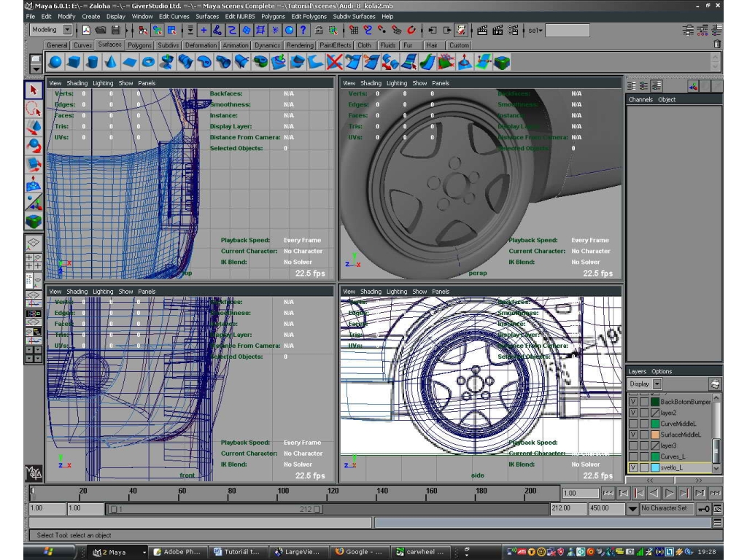Click the red X shelf icon
The image size is (747, 560).
point(334,62)
